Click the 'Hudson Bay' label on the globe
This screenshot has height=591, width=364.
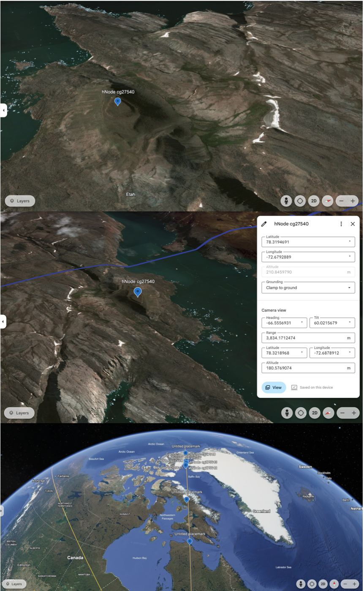[139, 558]
